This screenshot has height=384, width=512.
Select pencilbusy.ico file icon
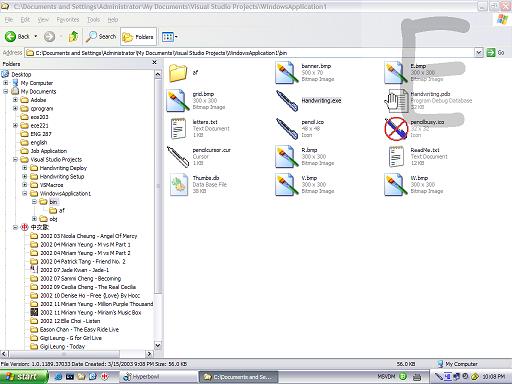(x=396, y=129)
